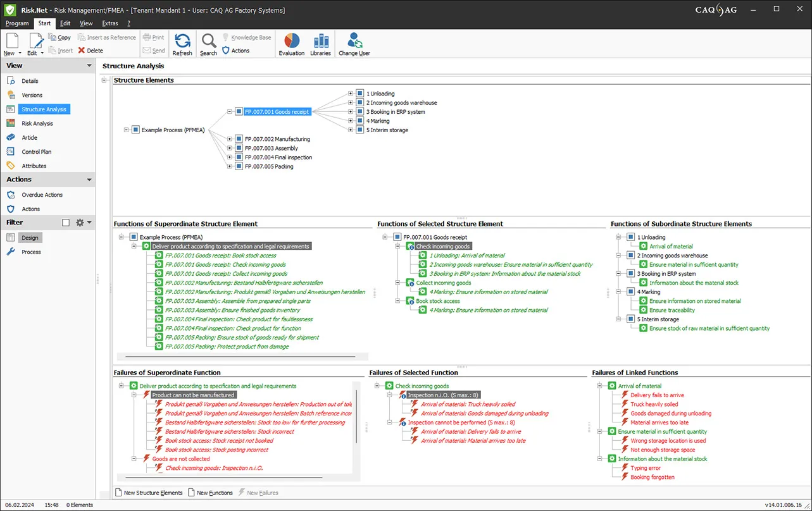This screenshot has width=812, height=511.
Task: Open the View menu tab
Action: point(86,23)
